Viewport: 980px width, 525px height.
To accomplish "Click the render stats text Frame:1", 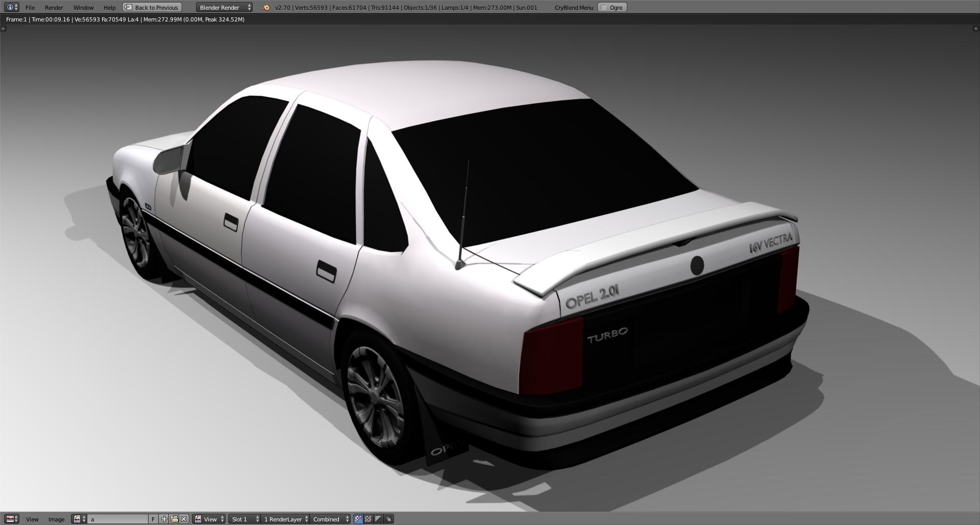I will (16, 19).
